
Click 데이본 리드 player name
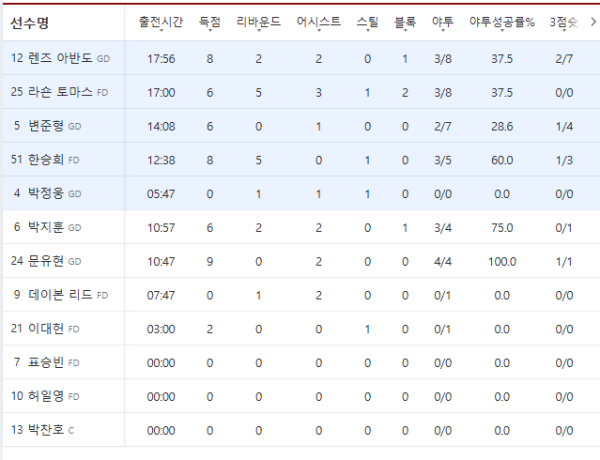pos(60,295)
